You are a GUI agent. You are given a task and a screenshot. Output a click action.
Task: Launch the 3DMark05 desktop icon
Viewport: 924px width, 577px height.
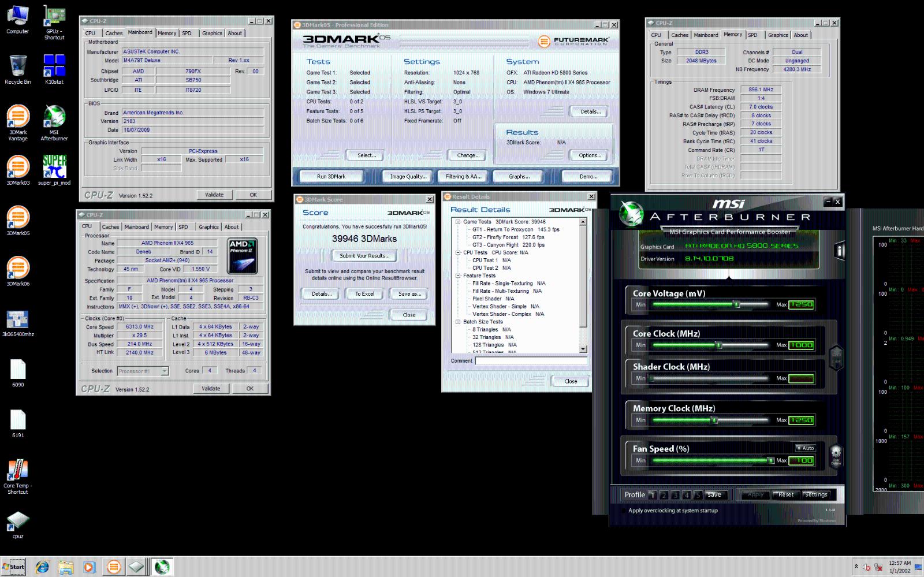point(18,221)
